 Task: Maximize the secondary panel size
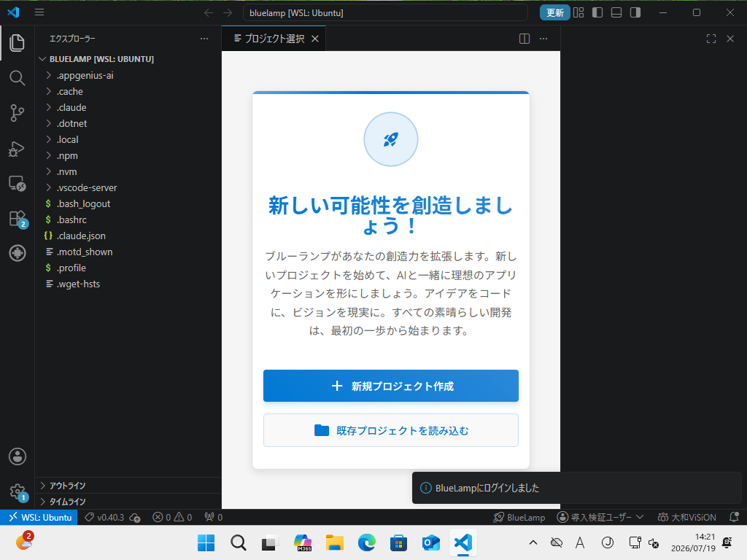pyautogui.click(x=711, y=39)
